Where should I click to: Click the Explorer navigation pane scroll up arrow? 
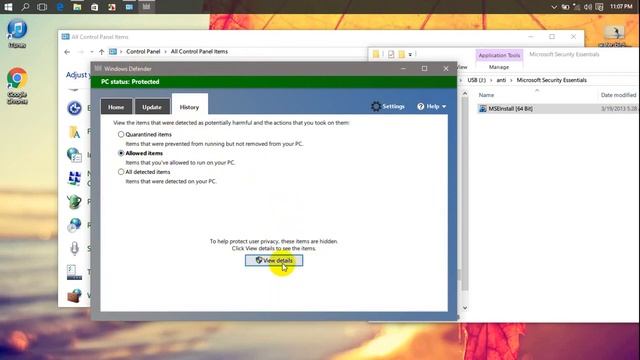464,94
